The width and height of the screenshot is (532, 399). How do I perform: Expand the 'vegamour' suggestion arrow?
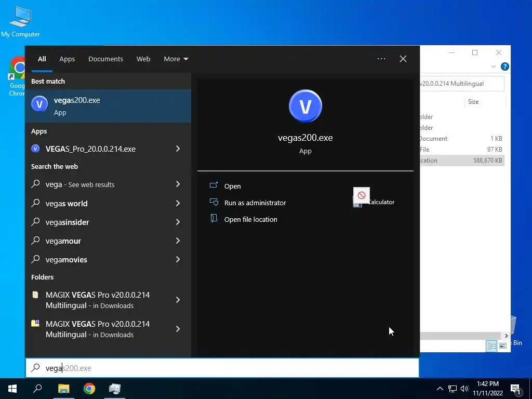(178, 241)
